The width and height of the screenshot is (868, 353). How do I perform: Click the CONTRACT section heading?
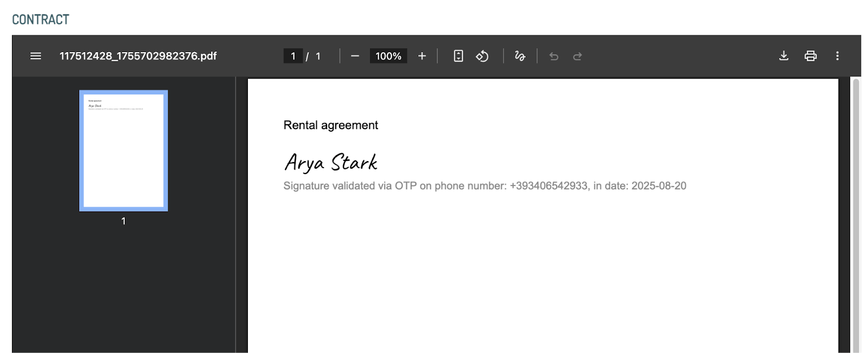41,20
